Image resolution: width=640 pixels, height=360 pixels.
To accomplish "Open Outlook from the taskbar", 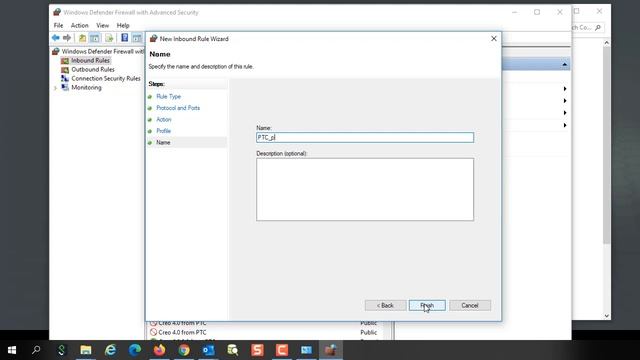I will 208,350.
